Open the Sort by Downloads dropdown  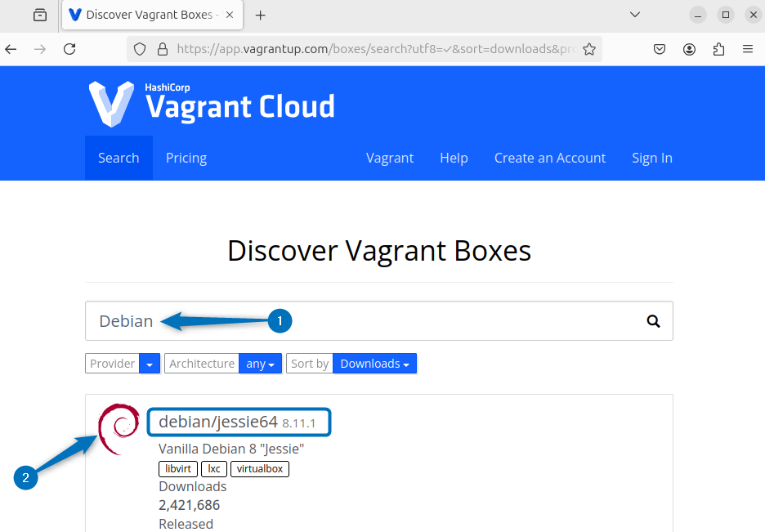tap(375, 364)
